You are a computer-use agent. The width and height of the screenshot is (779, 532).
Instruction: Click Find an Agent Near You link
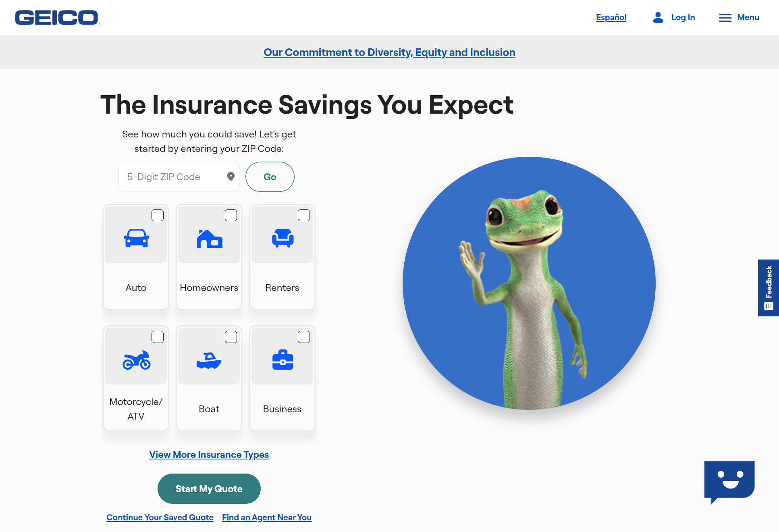pyautogui.click(x=266, y=517)
